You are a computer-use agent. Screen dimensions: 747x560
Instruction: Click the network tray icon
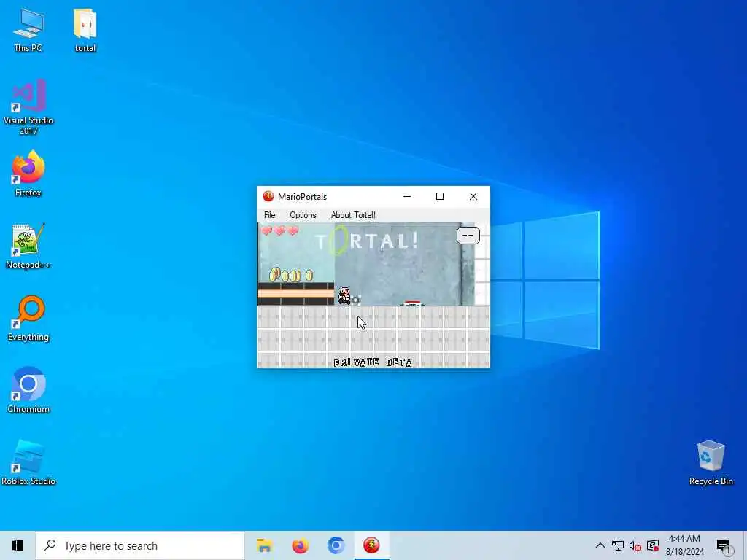click(x=618, y=545)
